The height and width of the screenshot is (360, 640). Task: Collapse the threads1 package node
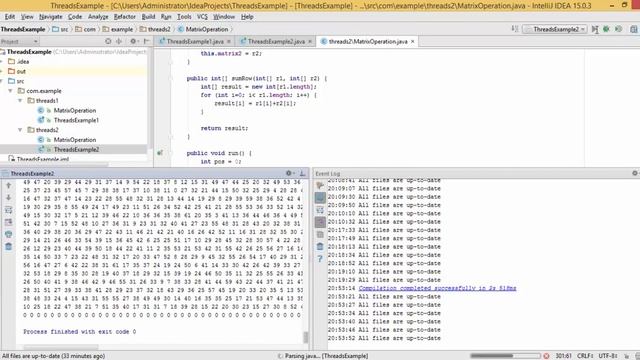tap(20, 100)
